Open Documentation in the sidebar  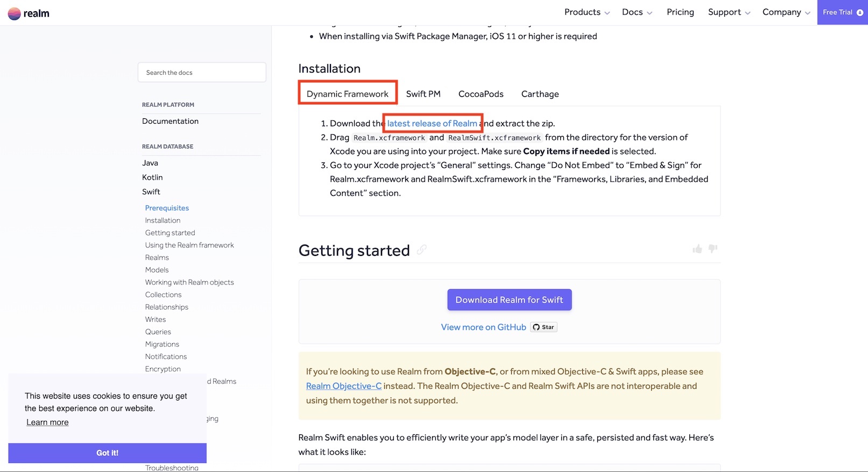171,121
